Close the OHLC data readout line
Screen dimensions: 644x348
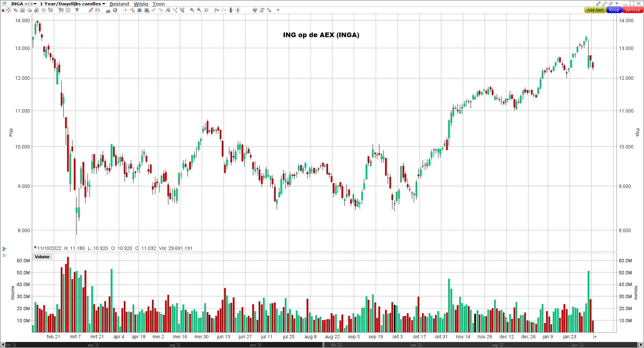35,248
